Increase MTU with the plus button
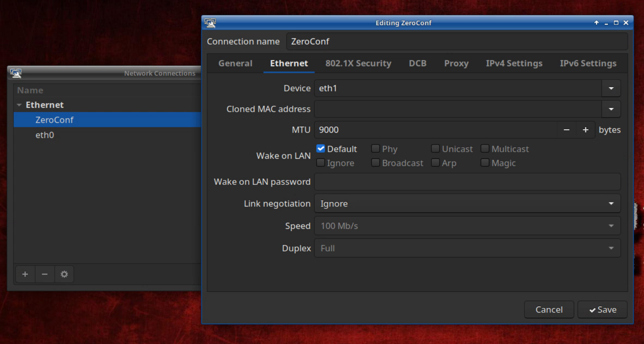Screen dimensions: 644x344 pos(585,130)
